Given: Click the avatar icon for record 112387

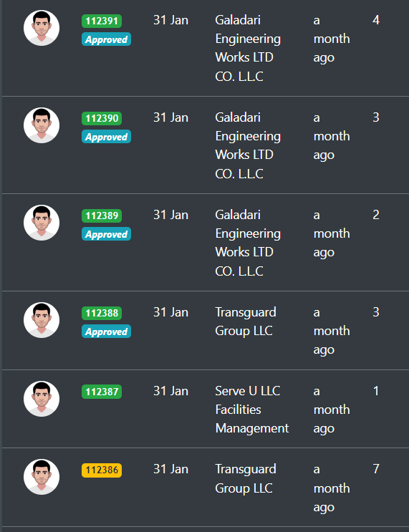Looking at the screenshot, I should click(42, 399).
